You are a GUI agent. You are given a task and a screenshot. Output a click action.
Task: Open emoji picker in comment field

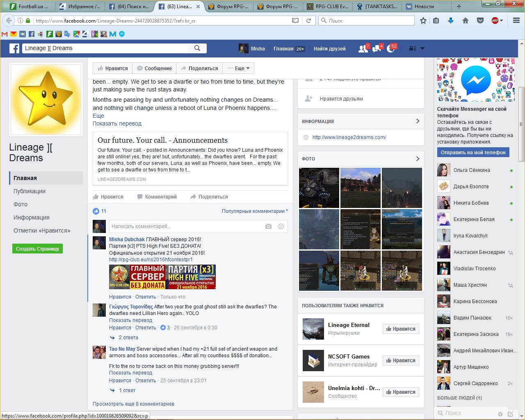click(281, 226)
